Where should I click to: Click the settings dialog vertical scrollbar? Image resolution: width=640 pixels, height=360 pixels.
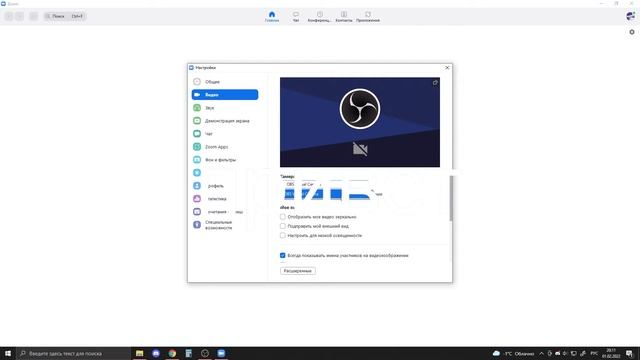coord(451,198)
